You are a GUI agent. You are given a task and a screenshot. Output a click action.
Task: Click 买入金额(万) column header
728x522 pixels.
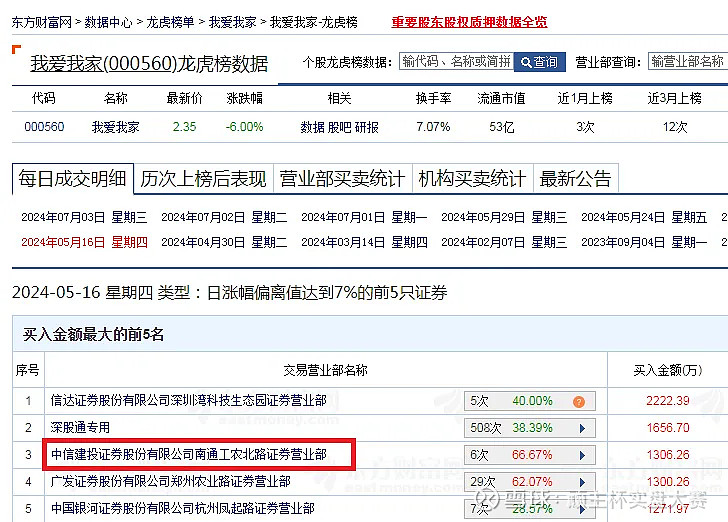tap(668, 370)
